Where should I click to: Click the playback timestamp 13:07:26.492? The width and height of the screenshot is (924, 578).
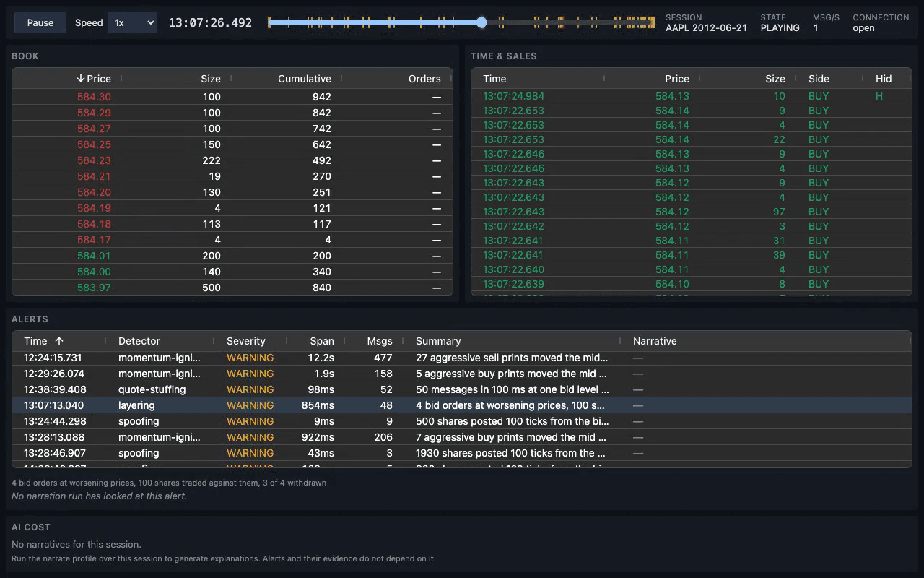(210, 22)
